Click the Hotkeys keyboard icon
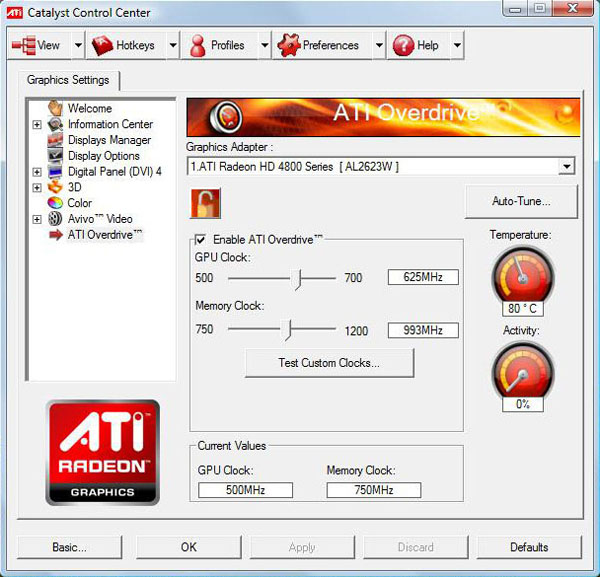The image size is (600, 577). click(x=102, y=45)
